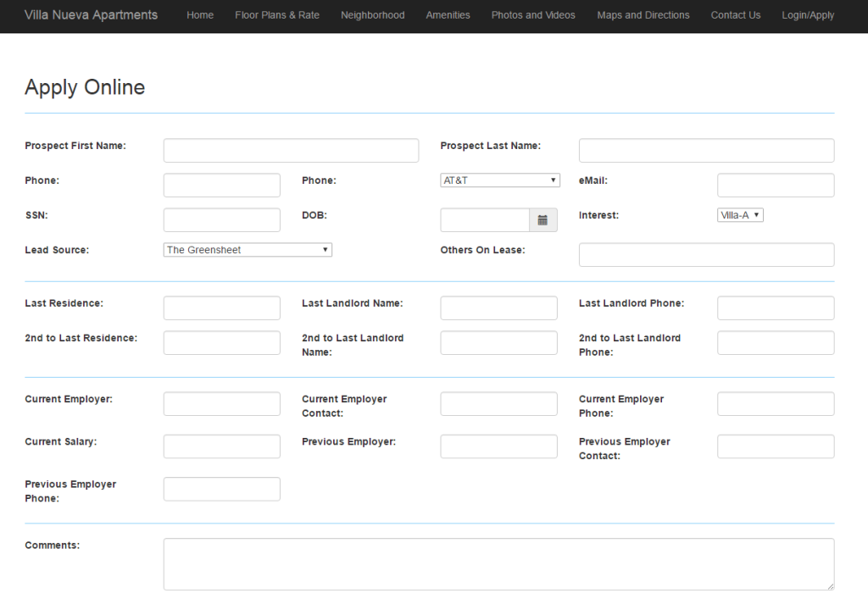Click the Current Employer field
The height and width of the screenshot is (604, 868).
coord(222,404)
